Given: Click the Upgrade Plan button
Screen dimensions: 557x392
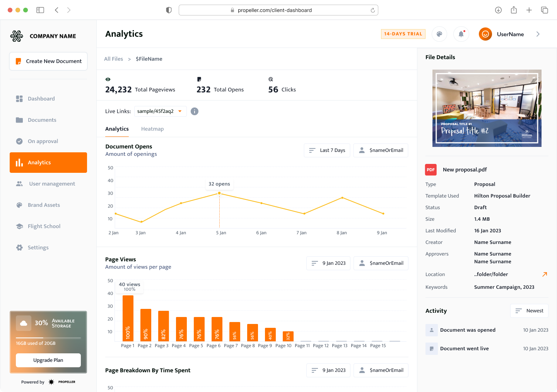Looking at the screenshot, I should click(48, 360).
